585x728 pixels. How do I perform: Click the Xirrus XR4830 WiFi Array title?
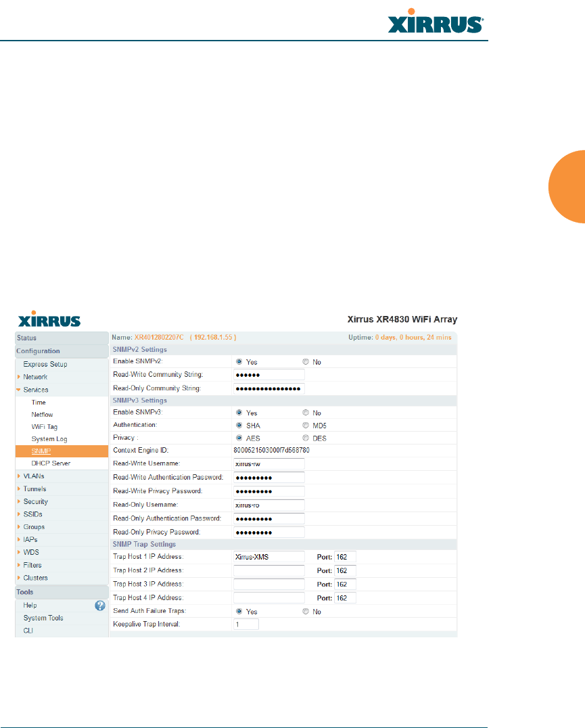[x=402, y=319]
